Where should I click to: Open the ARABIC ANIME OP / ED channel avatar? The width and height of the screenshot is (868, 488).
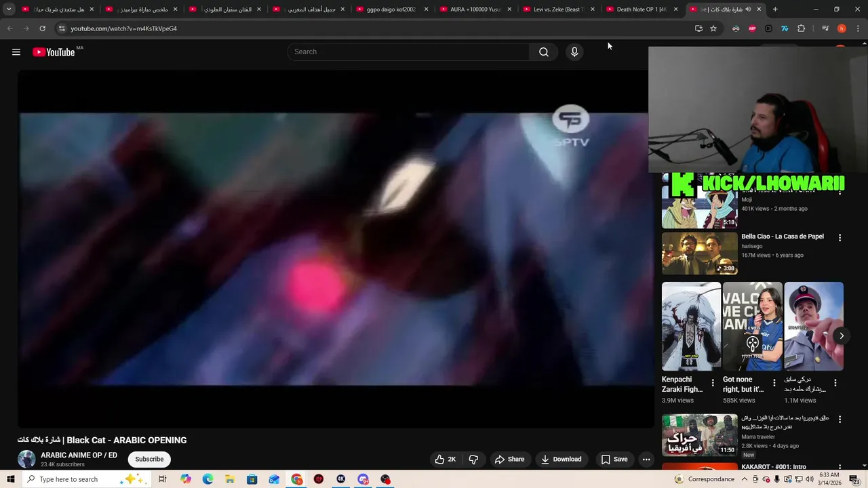pos(26,459)
